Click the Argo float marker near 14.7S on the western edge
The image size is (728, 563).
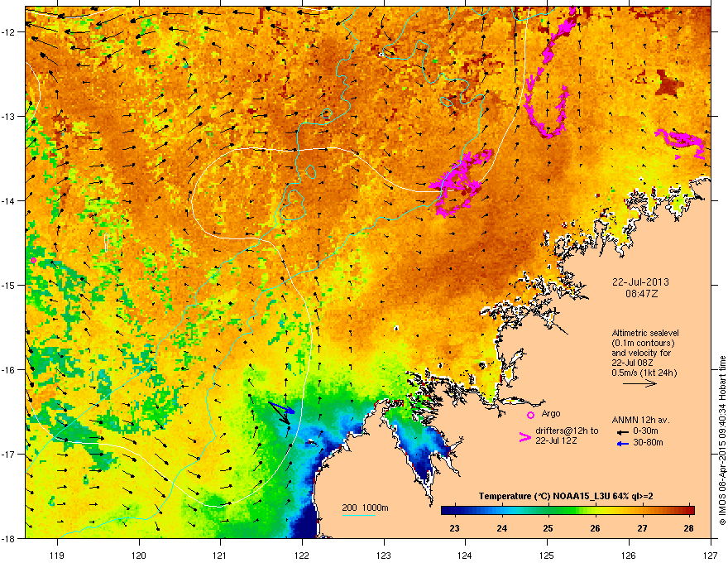coord(33,261)
